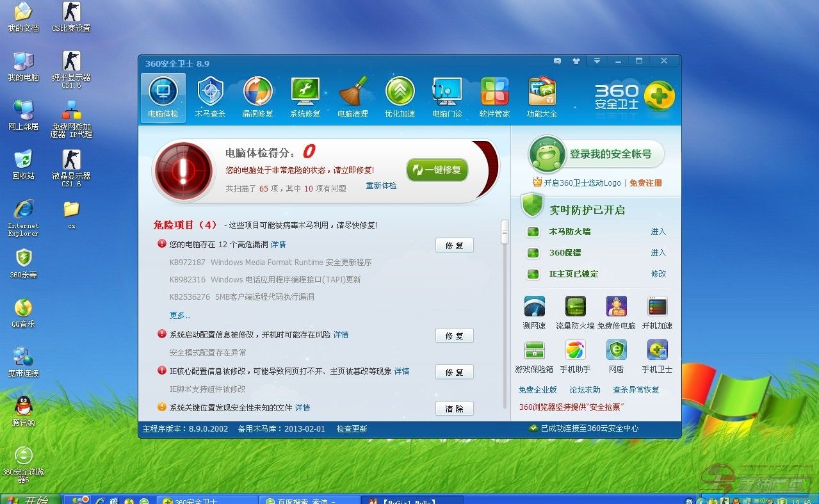Click the 重新体检 rescan link
819x504 pixels.
point(381,186)
